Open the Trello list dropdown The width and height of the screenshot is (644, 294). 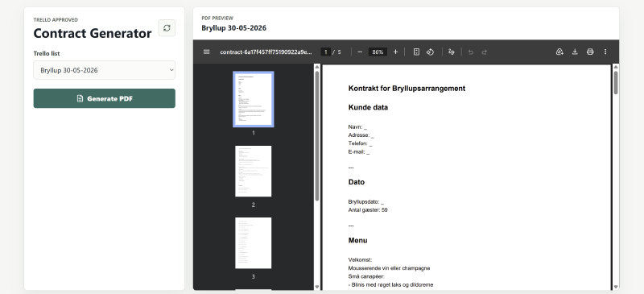(105, 70)
